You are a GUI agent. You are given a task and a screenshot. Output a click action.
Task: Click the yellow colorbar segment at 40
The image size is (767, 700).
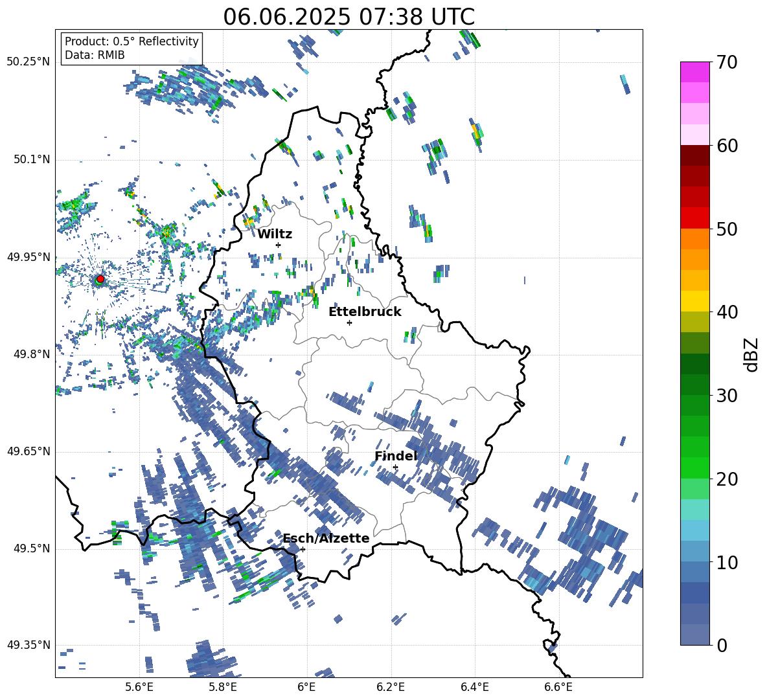(695, 301)
